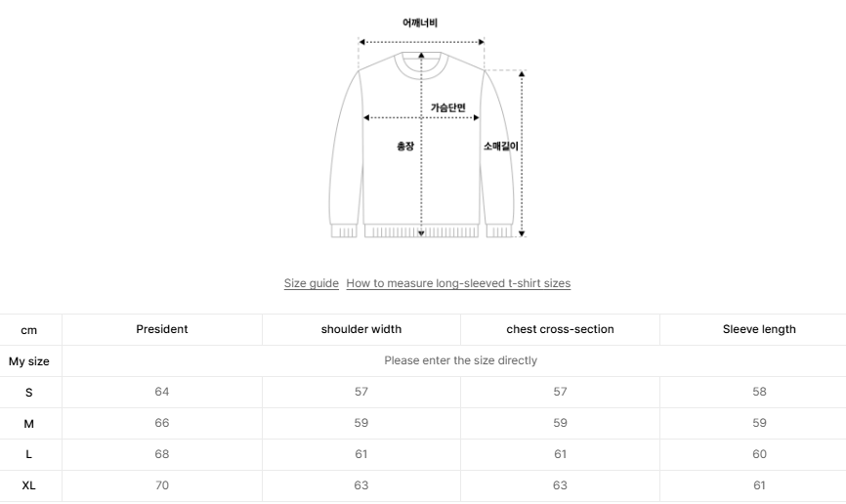Select the Sleeve length column header
The width and height of the screenshot is (846, 504).
[759, 329]
